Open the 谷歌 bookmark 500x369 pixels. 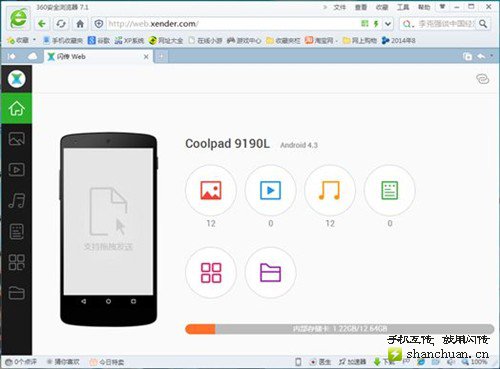point(99,41)
